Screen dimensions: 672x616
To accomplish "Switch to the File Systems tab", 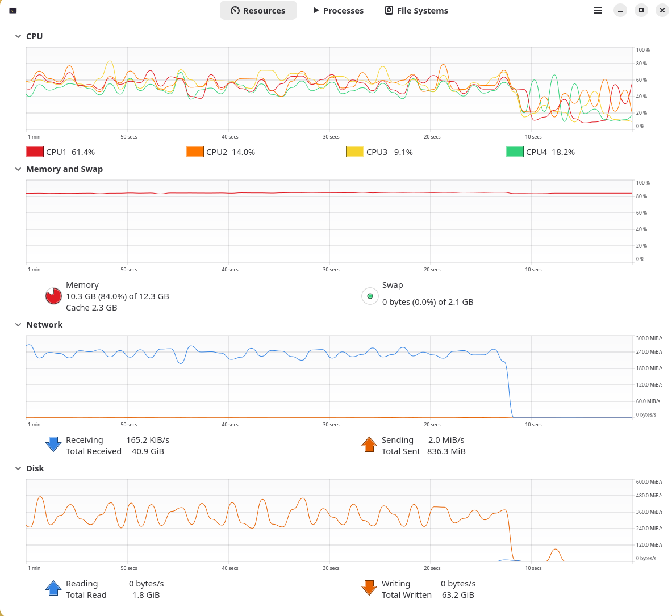I will [416, 10].
